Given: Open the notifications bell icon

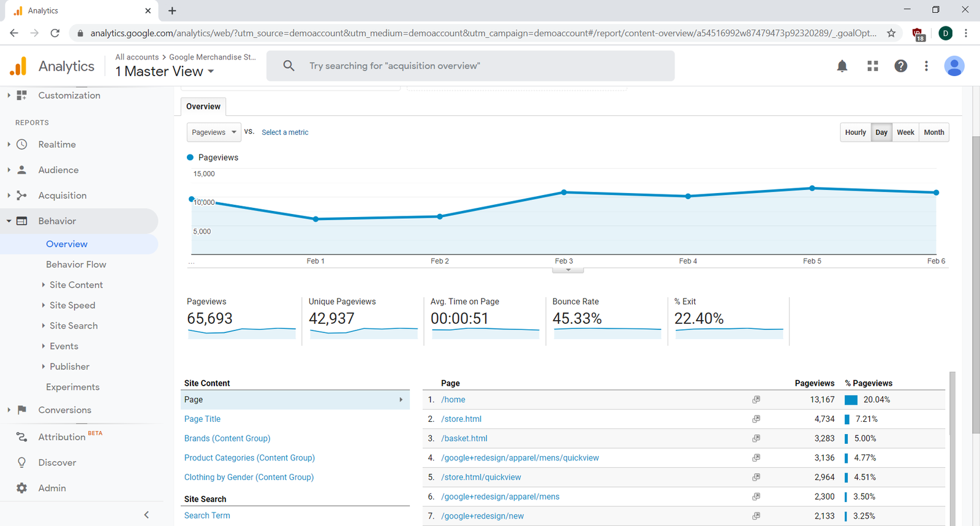Looking at the screenshot, I should pyautogui.click(x=842, y=66).
